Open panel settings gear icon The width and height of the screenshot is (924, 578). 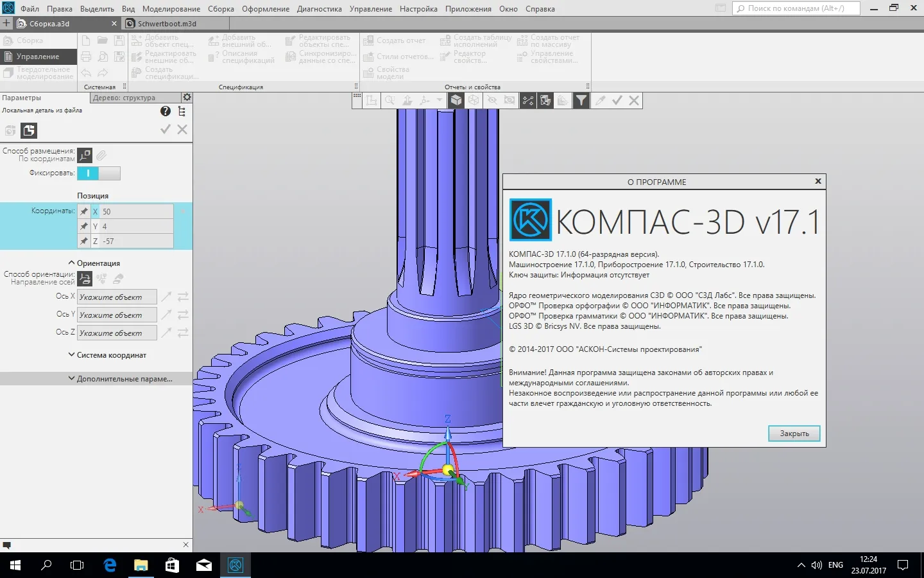(x=187, y=98)
